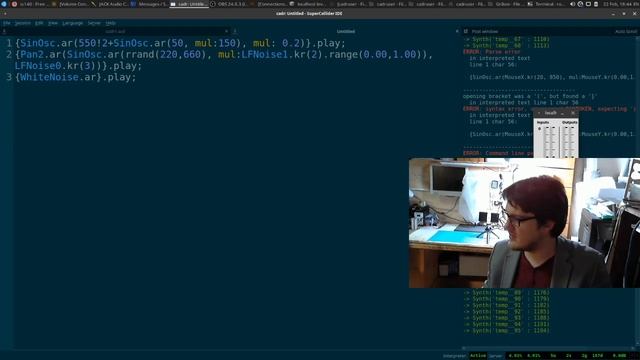The width and height of the screenshot is (640, 360).
Task: Click the ERROR: Parse error post line
Action: (492, 52)
